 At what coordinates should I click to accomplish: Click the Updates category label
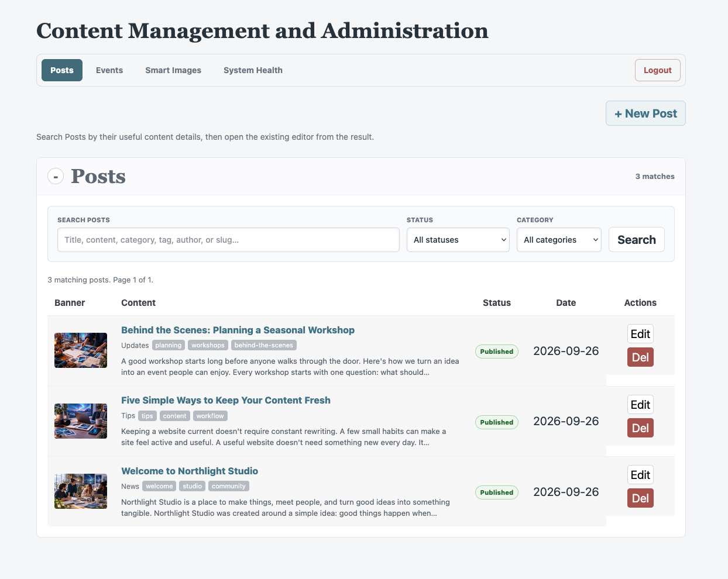tap(135, 346)
